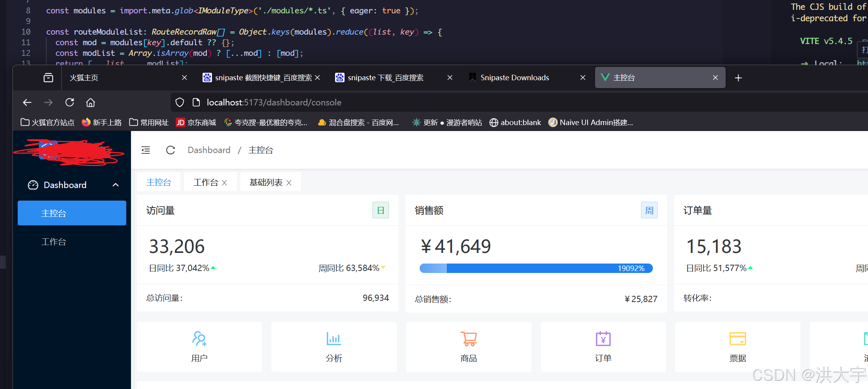Viewport: 868px width, 389px height.
Task: Click the page reload icon beside breadcrumb
Action: point(170,150)
